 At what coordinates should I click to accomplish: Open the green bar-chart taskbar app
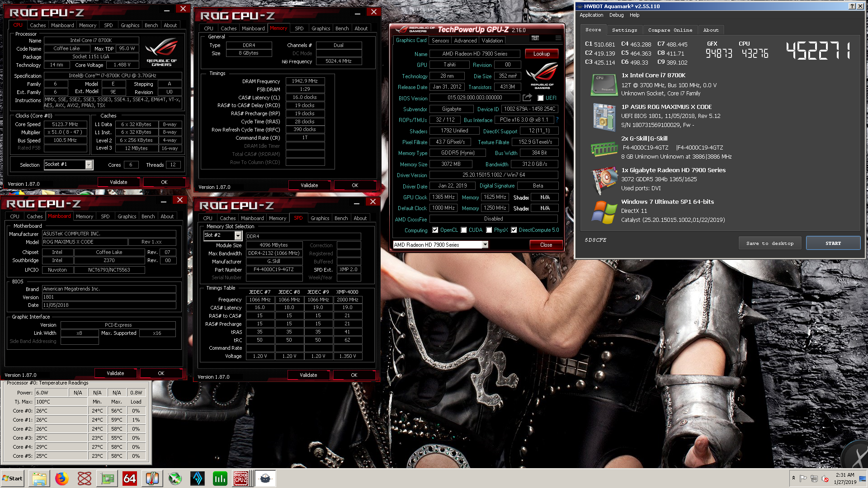(220, 478)
